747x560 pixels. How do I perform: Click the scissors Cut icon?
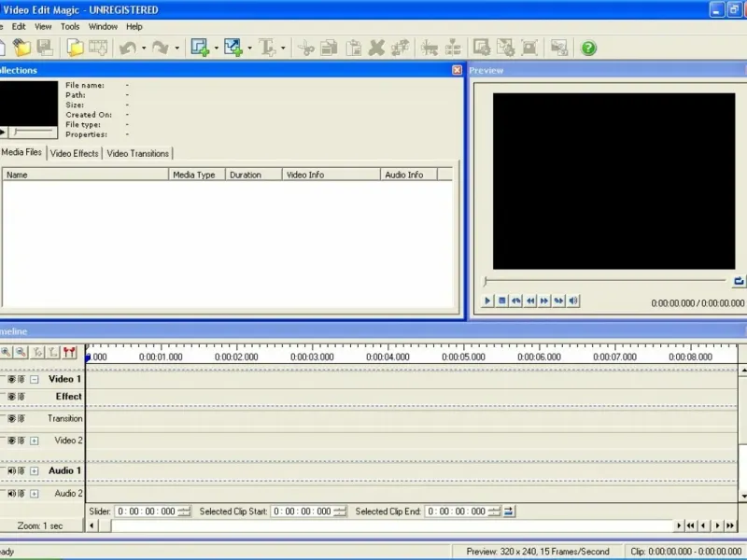click(305, 48)
